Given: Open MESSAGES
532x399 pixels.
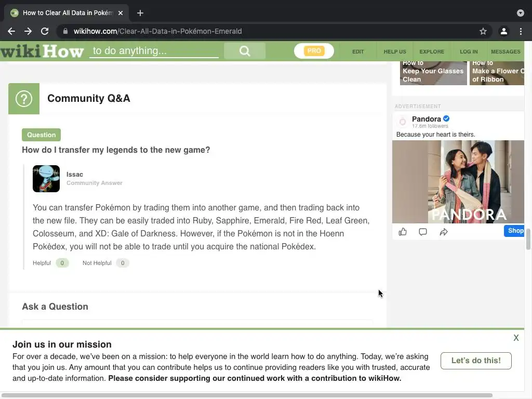Looking at the screenshot, I should tap(506, 51).
